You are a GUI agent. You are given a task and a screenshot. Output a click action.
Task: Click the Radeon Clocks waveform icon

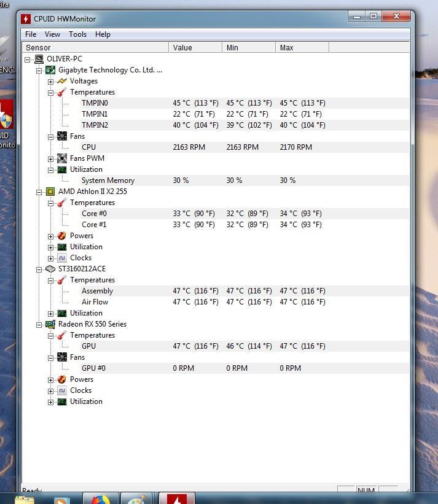[x=62, y=390]
